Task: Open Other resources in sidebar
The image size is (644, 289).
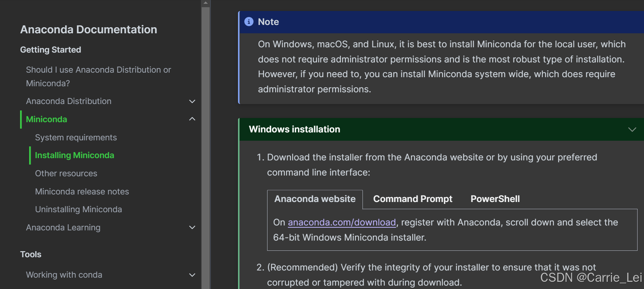Action: (66, 174)
